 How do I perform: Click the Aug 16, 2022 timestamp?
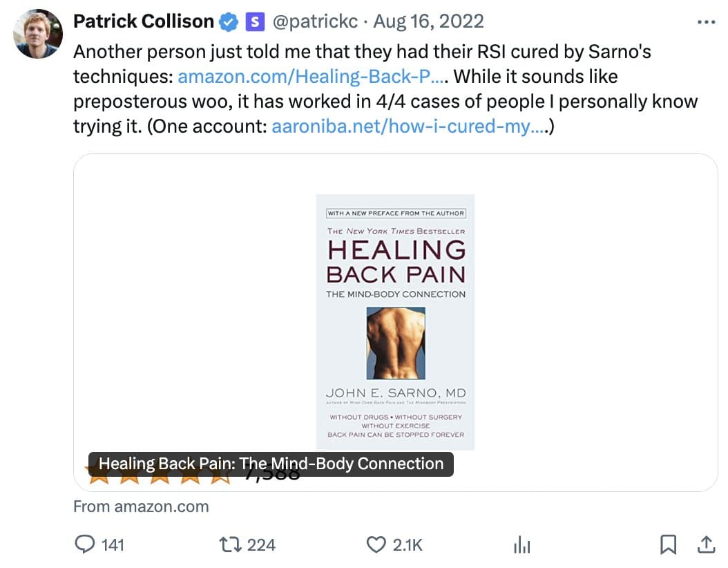click(428, 21)
